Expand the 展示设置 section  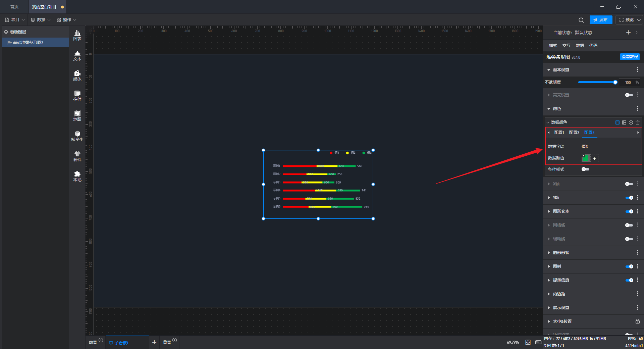[x=549, y=308]
